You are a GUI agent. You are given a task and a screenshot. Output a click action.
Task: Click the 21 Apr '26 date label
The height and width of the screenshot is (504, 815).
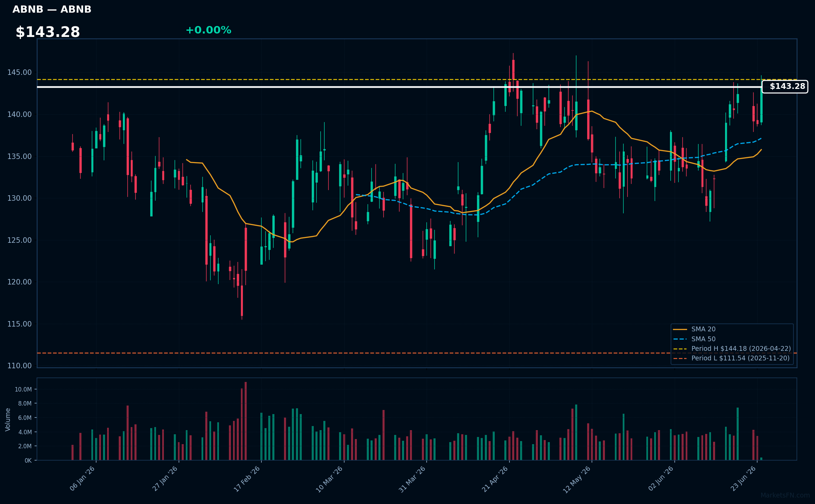[x=495, y=479]
